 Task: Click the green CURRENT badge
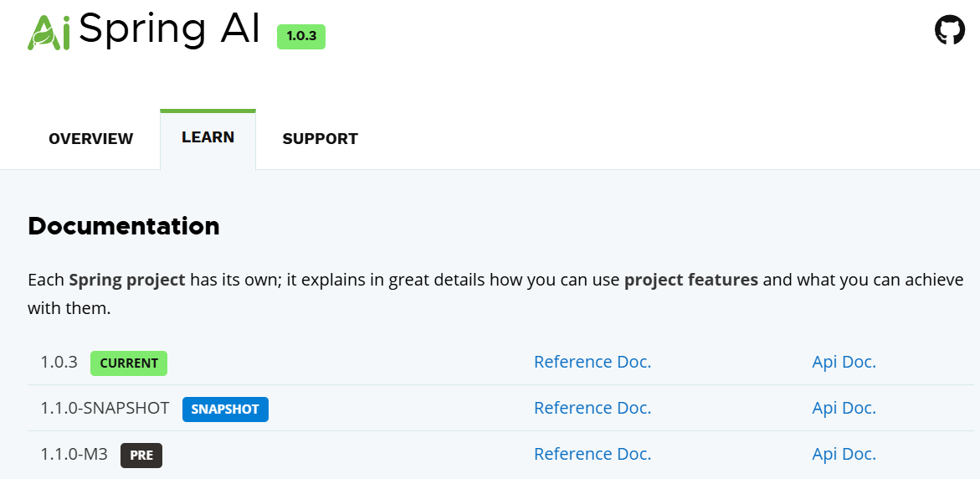pyautogui.click(x=129, y=363)
